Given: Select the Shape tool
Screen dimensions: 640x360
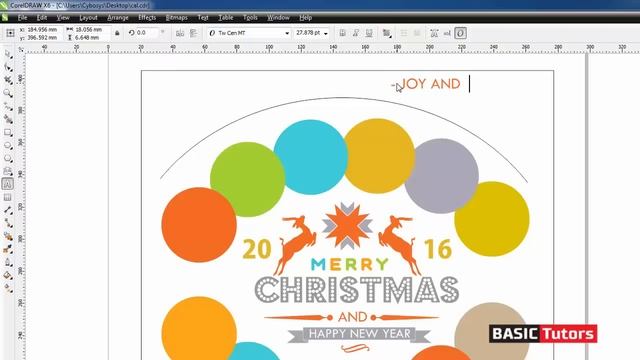Looking at the screenshot, I should [8, 67].
